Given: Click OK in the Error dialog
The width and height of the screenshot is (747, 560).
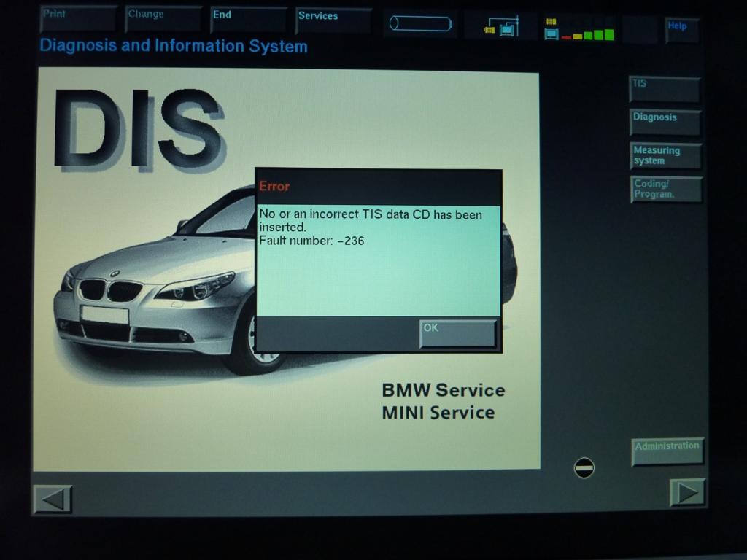Looking at the screenshot, I should [x=458, y=333].
